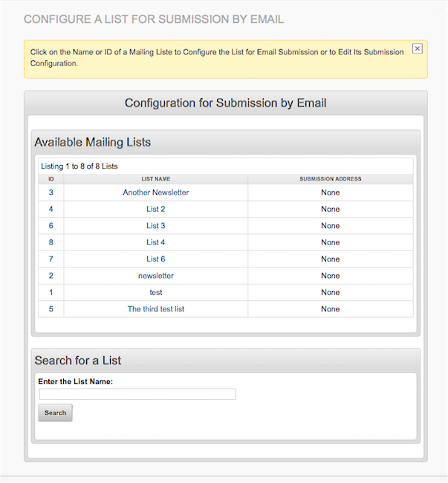Viewport: 448px width, 483px height.
Task: Click list ID 5 link
Action: click(51, 309)
